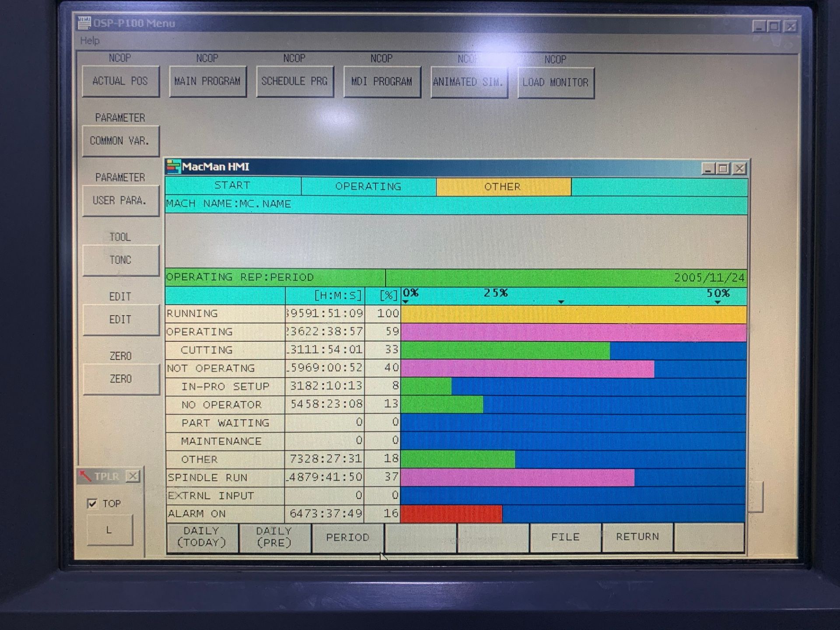
Task: Click the EDIT button
Action: [120, 320]
